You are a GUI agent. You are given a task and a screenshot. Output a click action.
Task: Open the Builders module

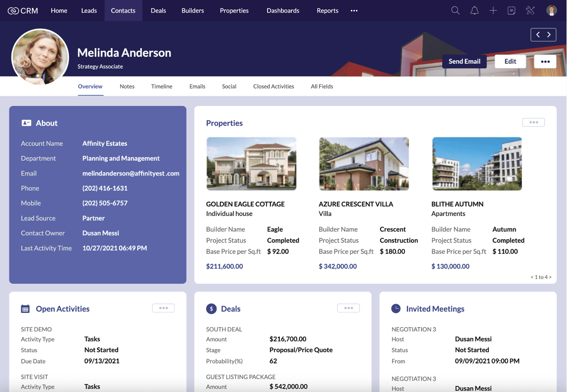pos(193,11)
